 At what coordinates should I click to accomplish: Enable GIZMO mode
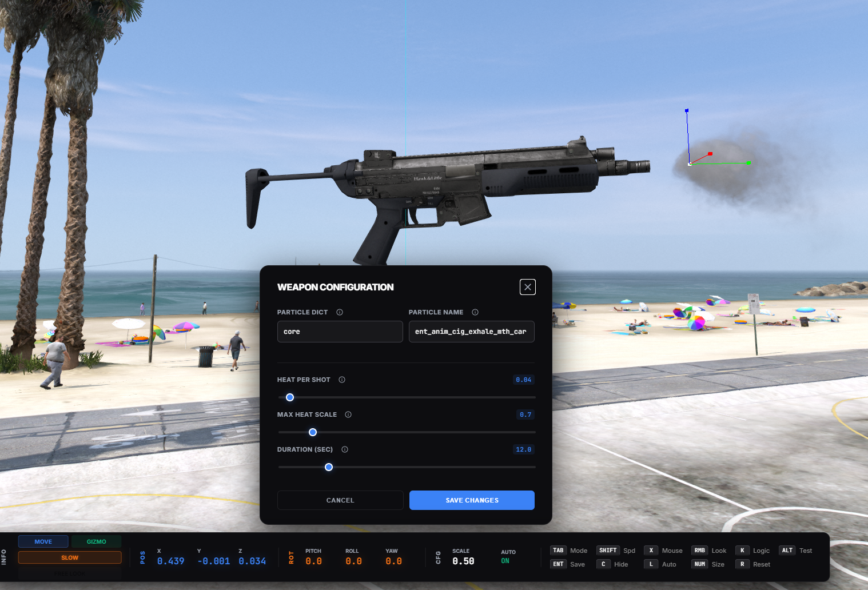tap(96, 541)
